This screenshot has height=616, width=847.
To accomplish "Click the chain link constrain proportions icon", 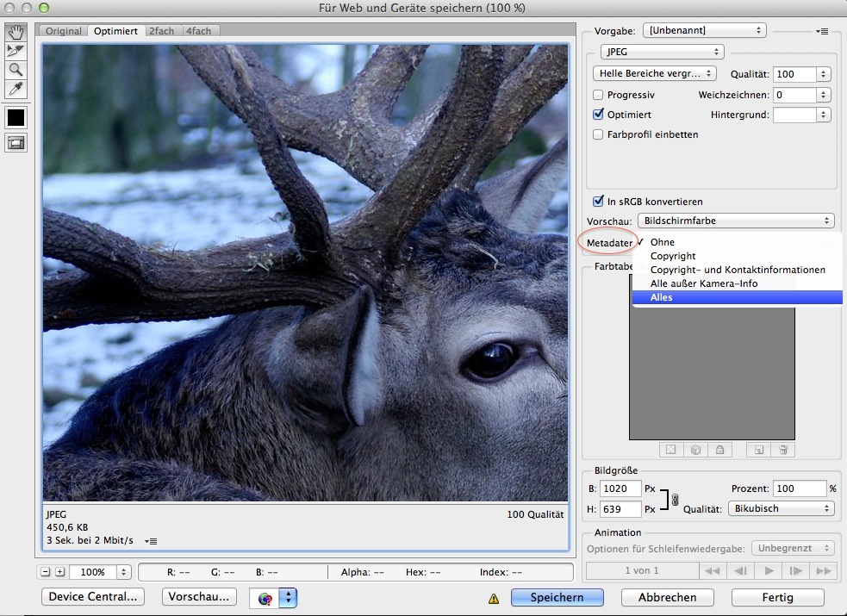I will [x=675, y=500].
